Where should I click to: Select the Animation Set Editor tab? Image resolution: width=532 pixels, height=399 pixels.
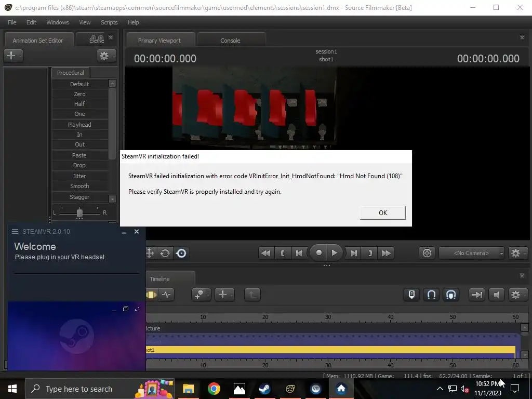point(37,41)
